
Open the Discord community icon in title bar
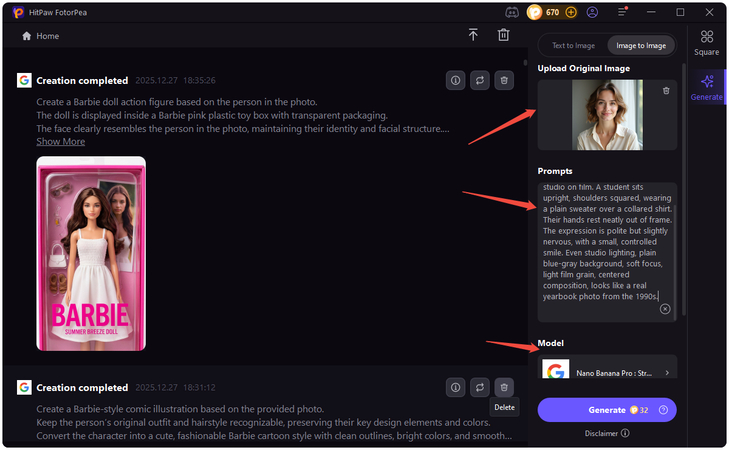512,13
